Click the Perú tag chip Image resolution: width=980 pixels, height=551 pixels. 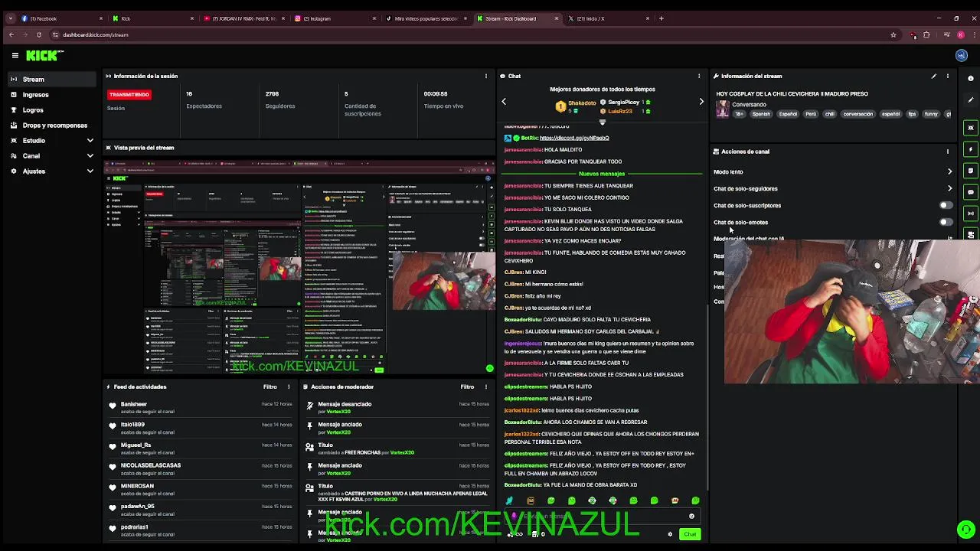pyautogui.click(x=811, y=114)
